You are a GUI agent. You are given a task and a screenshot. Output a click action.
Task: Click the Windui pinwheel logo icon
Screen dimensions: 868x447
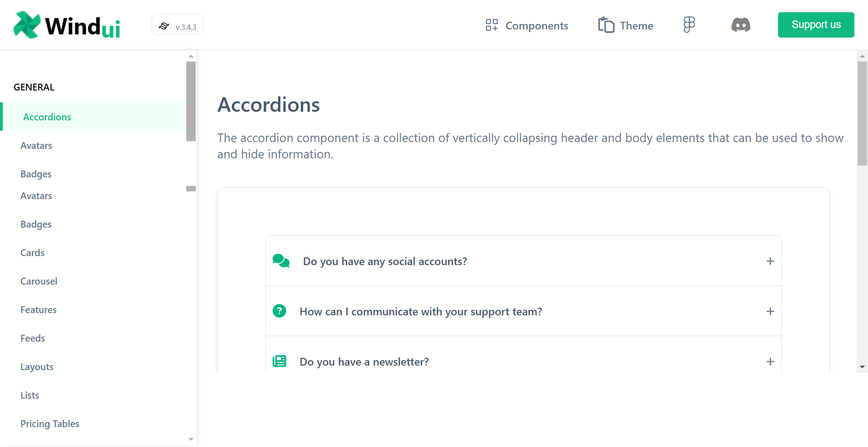27,25
